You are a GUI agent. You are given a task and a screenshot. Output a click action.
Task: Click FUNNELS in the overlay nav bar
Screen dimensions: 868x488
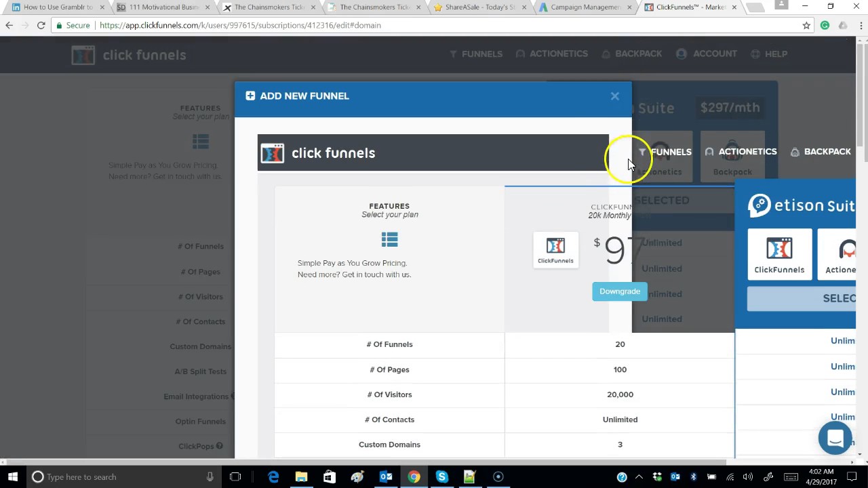[665, 152]
